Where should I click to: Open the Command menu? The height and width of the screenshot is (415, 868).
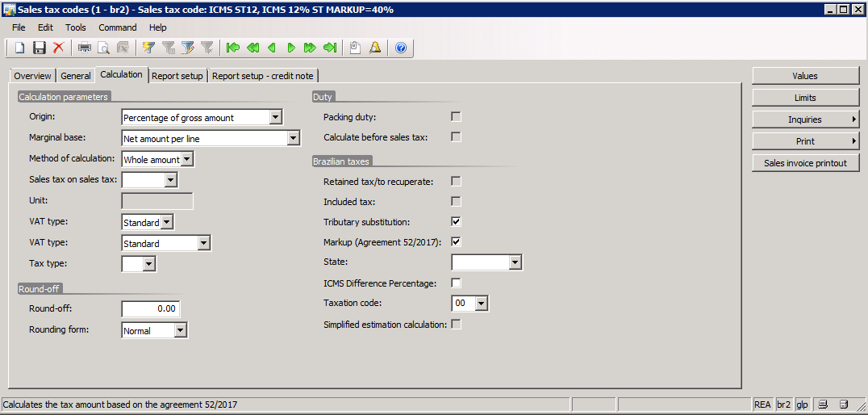pos(118,27)
